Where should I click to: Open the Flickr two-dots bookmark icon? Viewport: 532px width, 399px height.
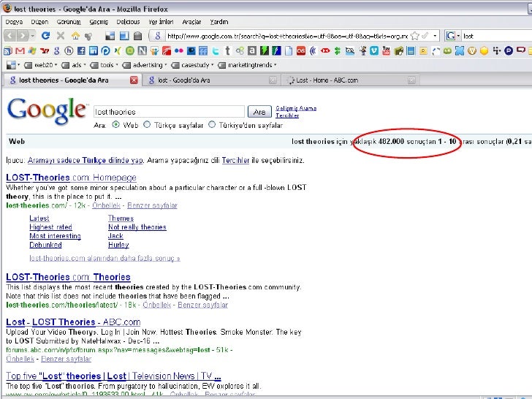pos(179,51)
